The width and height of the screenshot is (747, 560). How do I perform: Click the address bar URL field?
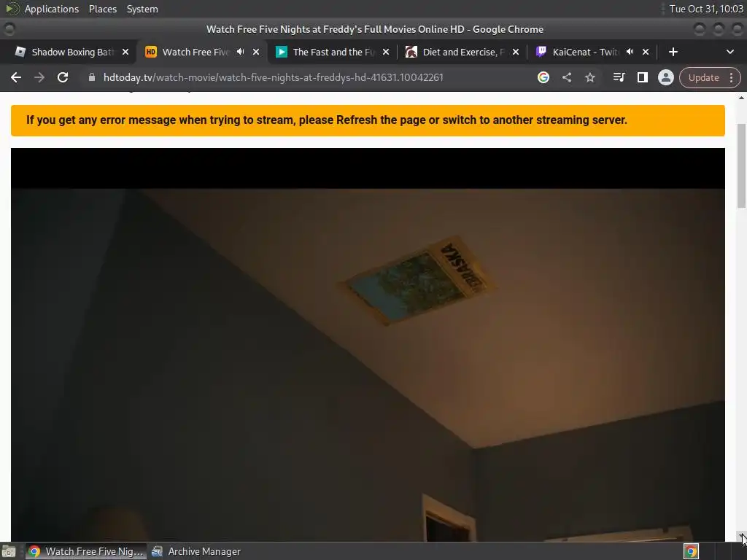tap(274, 77)
